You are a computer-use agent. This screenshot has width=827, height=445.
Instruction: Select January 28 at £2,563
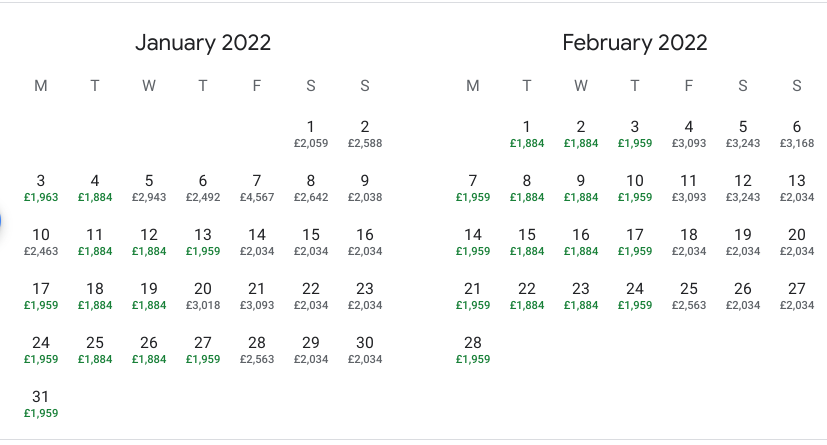[257, 349]
